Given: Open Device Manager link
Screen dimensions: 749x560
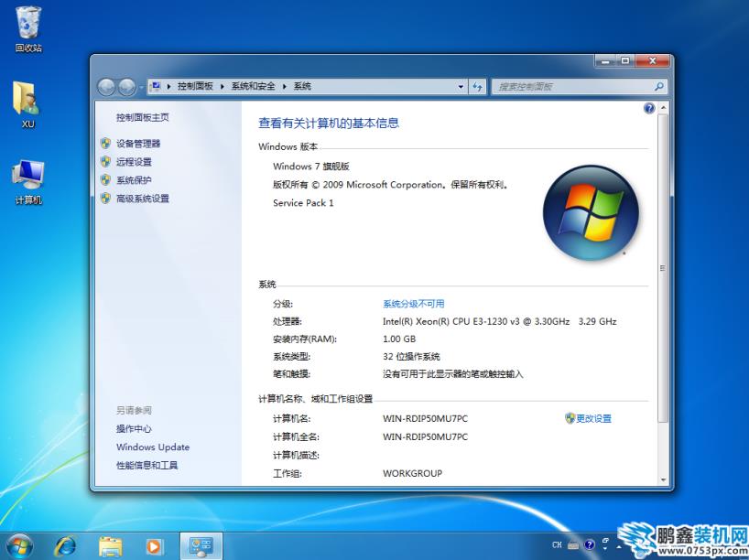Looking at the screenshot, I should pos(138,144).
